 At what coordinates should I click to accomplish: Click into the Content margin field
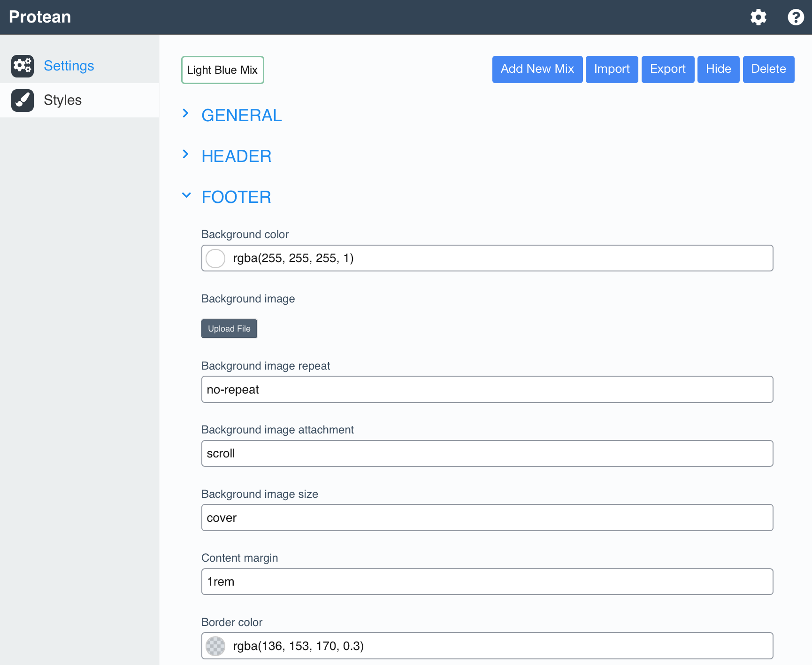coord(487,582)
